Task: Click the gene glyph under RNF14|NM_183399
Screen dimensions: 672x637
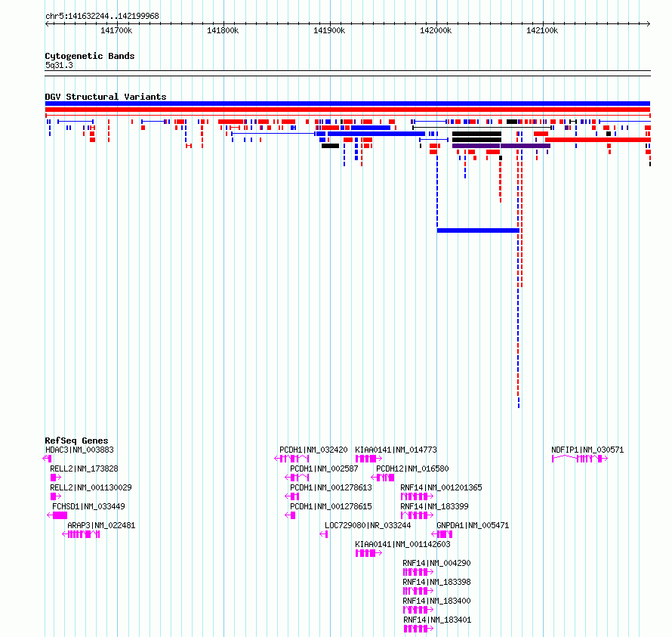Action: point(417,515)
